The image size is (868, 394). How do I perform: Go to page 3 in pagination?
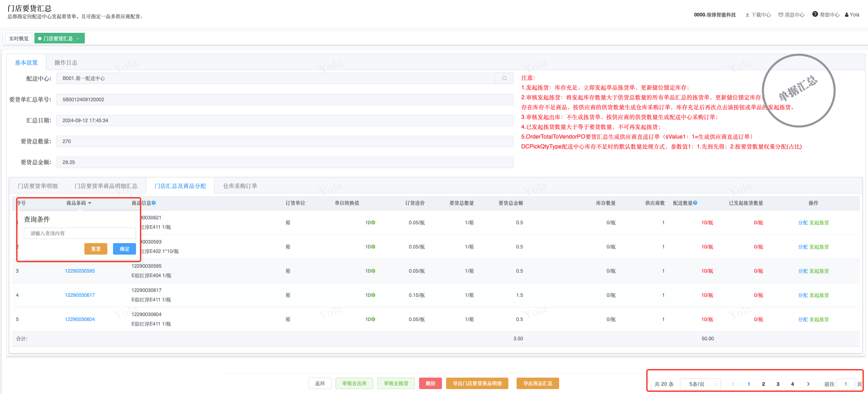tap(777, 384)
